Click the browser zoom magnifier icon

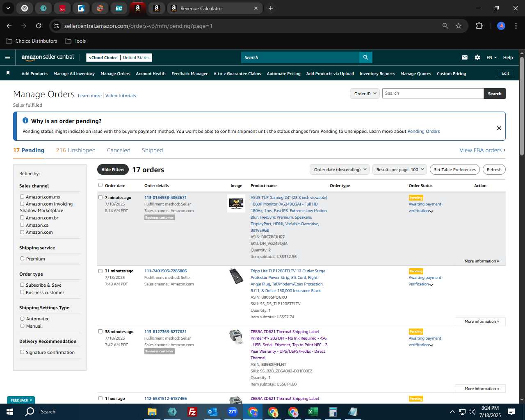[x=445, y=26]
